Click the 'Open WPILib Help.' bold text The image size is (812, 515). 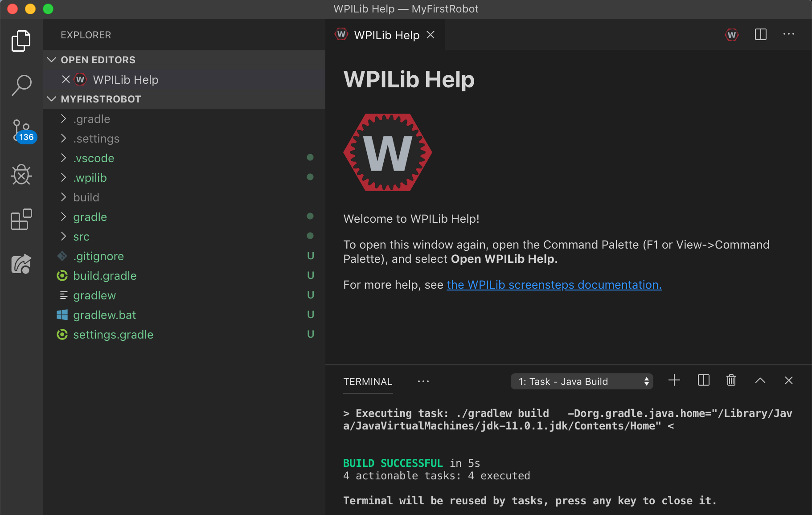pyautogui.click(x=504, y=259)
